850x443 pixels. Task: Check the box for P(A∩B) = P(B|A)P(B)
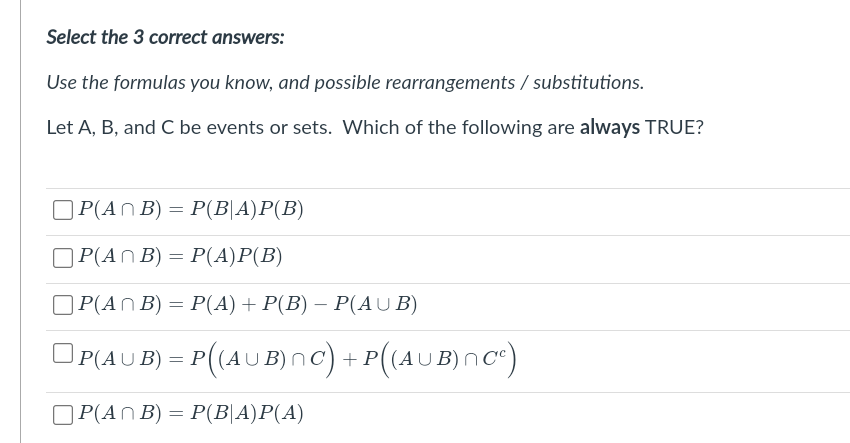click(x=63, y=210)
